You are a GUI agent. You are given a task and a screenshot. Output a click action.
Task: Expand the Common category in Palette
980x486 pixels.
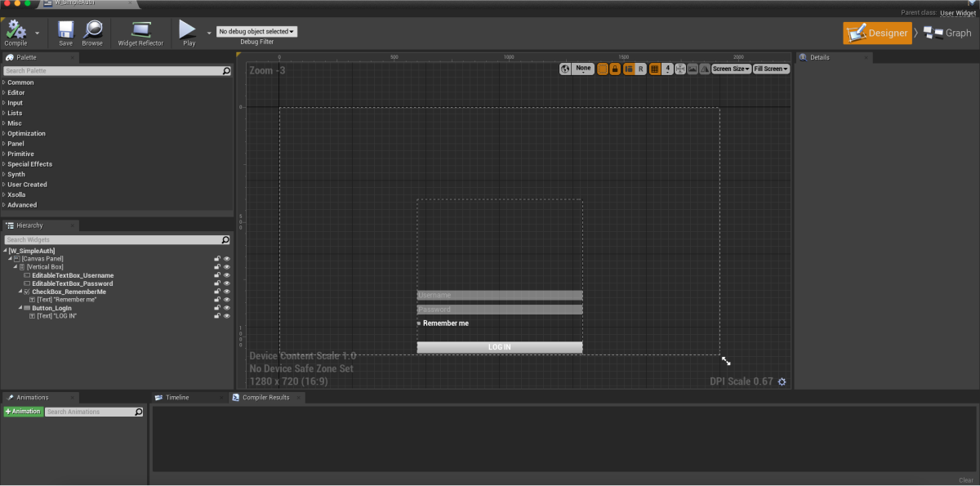coord(20,82)
